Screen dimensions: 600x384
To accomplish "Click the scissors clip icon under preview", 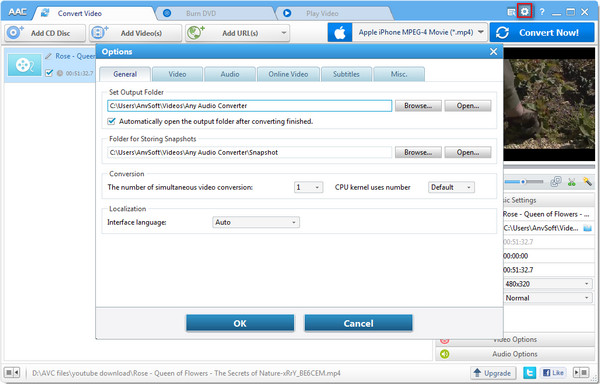I will click(572, 182).
